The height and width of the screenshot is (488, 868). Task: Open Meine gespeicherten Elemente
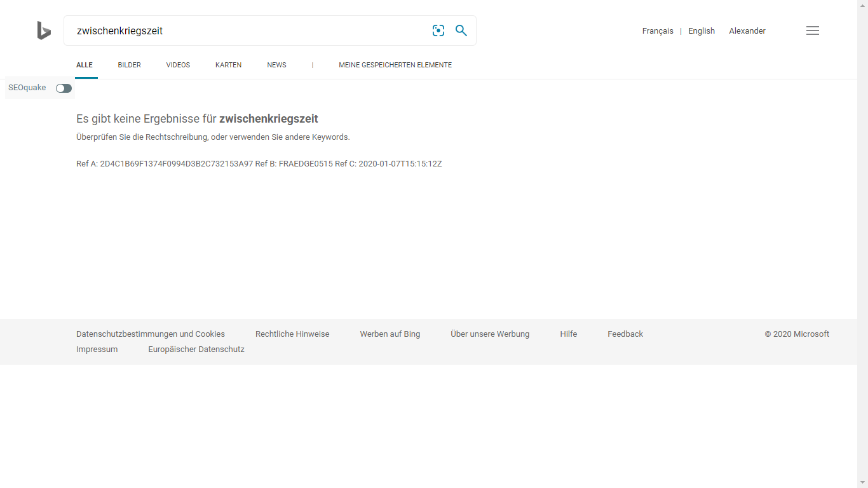point(395,65)
